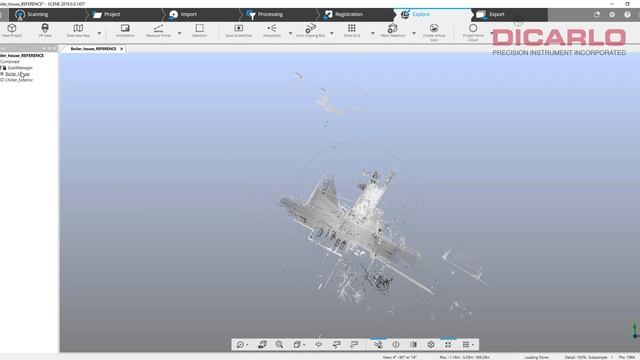
Task: Choose the Selection tool
Action: [200, 31]
